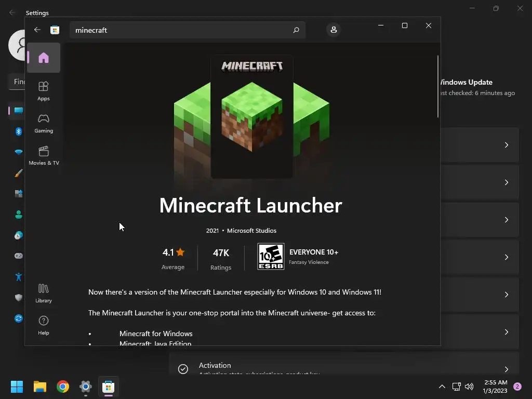Expand the sixth Settings row chevron

(506, 332)
